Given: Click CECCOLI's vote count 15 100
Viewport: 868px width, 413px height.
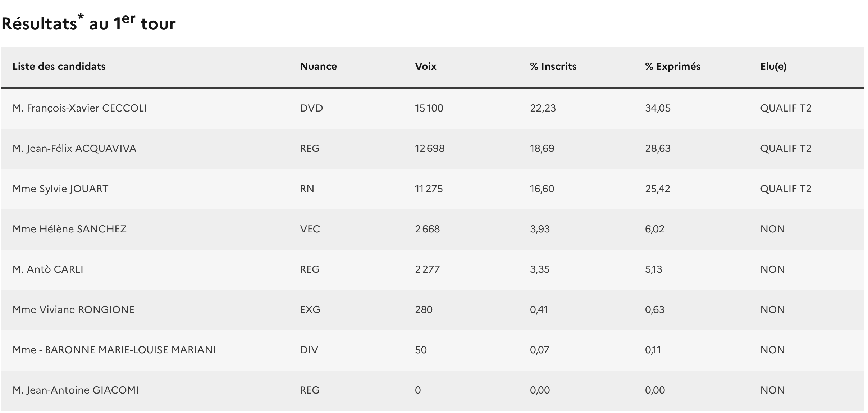Looking at the screenshot, I should [x=429, y=108].
